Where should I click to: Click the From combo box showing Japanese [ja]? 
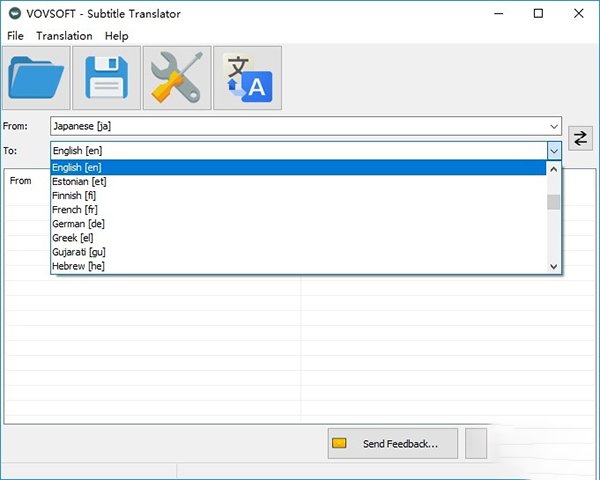306,126
